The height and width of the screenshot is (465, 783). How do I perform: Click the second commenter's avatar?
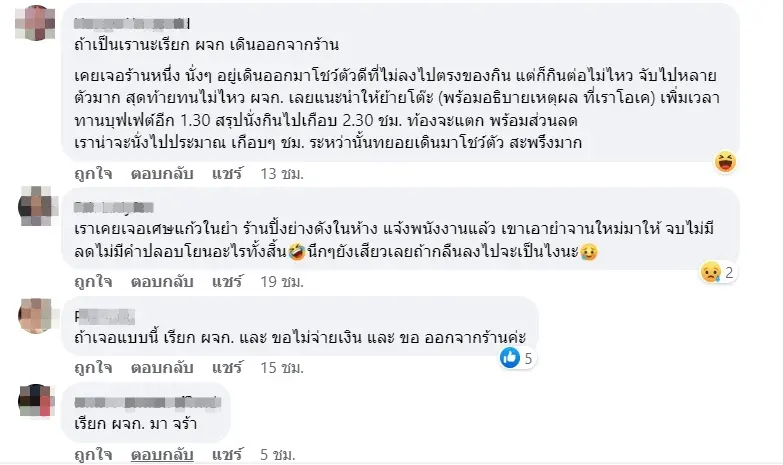pyautogui.click(x=37, y=208)
